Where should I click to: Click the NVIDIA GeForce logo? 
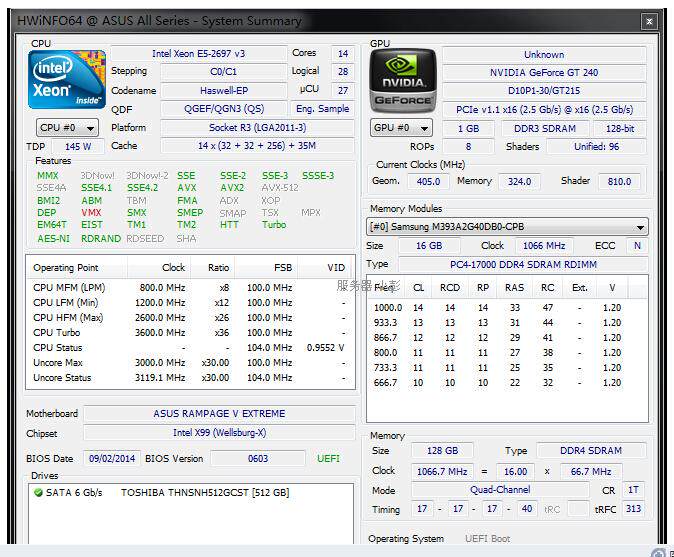pos(403,81)
